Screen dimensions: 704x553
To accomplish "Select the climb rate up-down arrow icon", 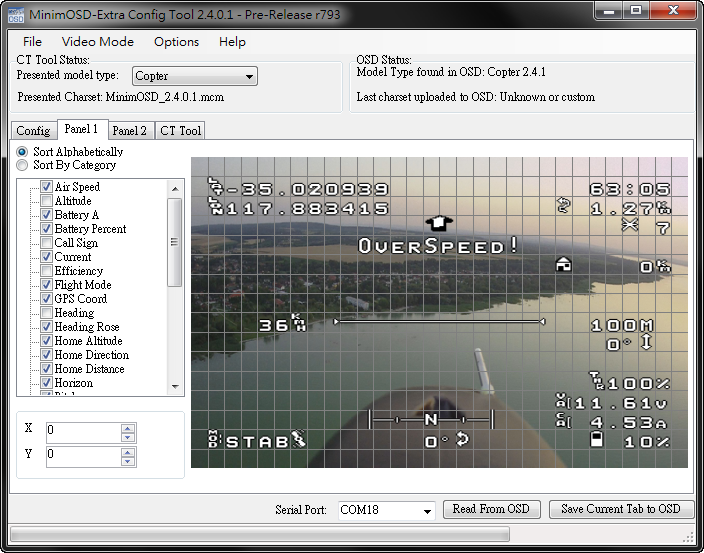I will (646, 342).
